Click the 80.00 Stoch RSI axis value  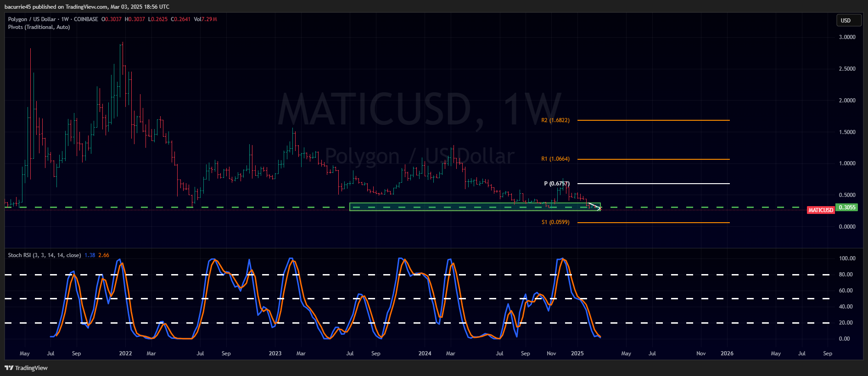pos(846,275)
